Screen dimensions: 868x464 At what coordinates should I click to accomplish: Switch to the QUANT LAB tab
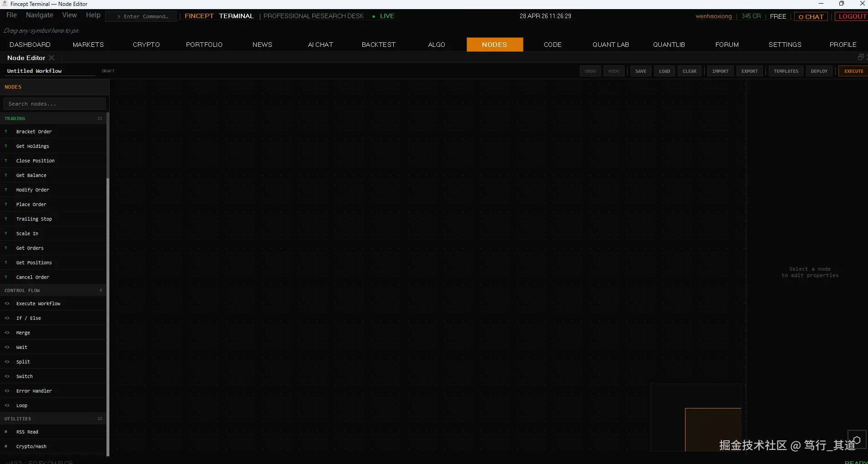click(x=611, y=45)
